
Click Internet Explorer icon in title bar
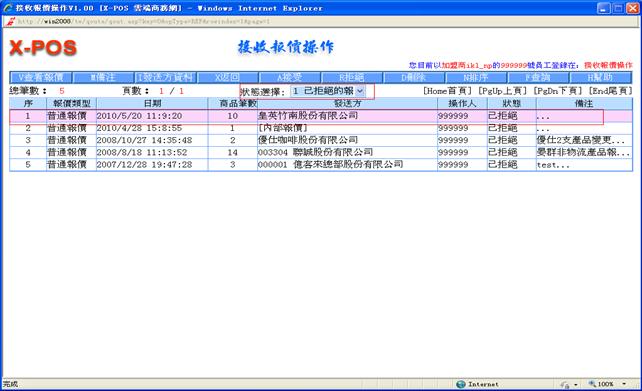[x=8, y=8]
